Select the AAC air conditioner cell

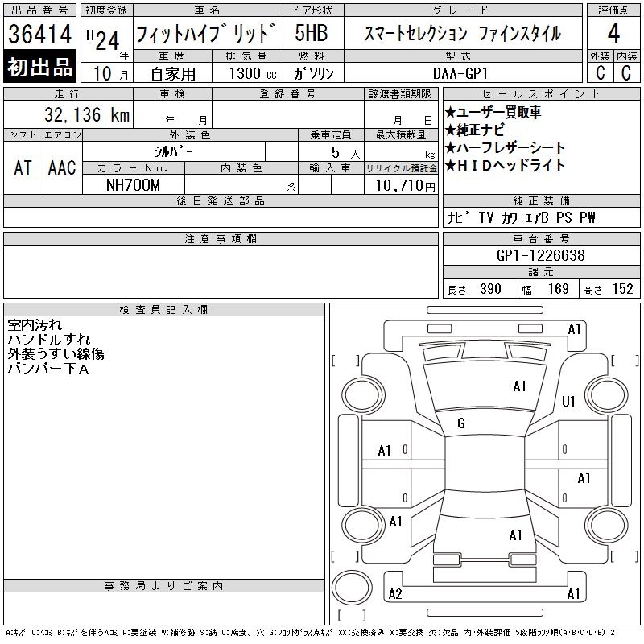pos(62,167)
